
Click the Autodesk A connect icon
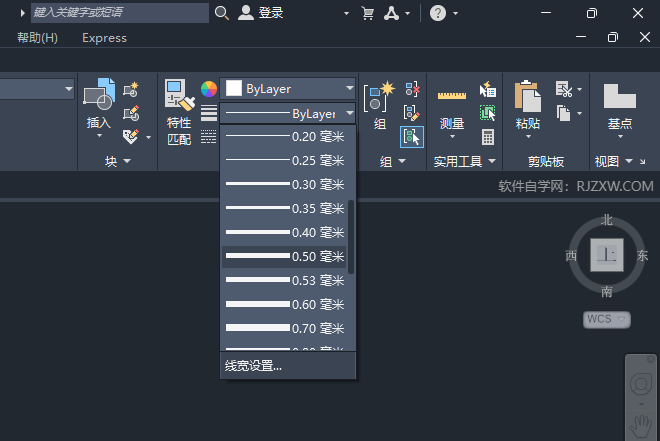pos(391,13)
